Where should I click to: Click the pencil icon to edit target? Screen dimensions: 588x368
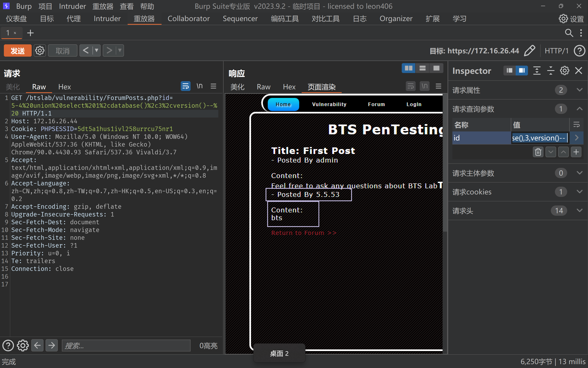[529, 51]
